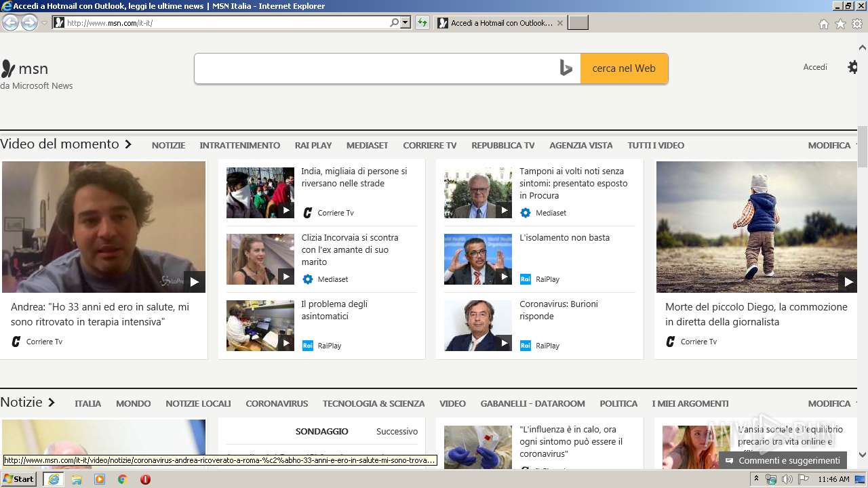The image size is (868, 488).
Task: Open 'L'influenza è in calo' article
Action: tap(571, 441)
